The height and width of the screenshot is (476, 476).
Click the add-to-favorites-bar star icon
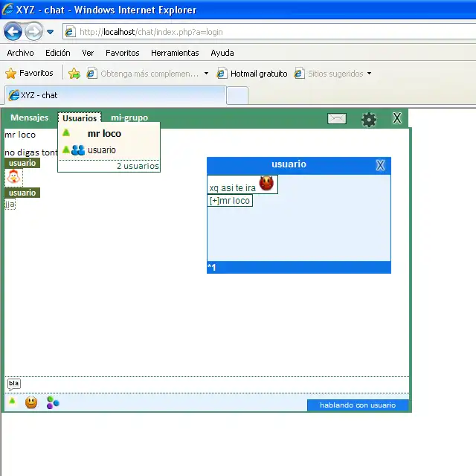pos(74,74)
